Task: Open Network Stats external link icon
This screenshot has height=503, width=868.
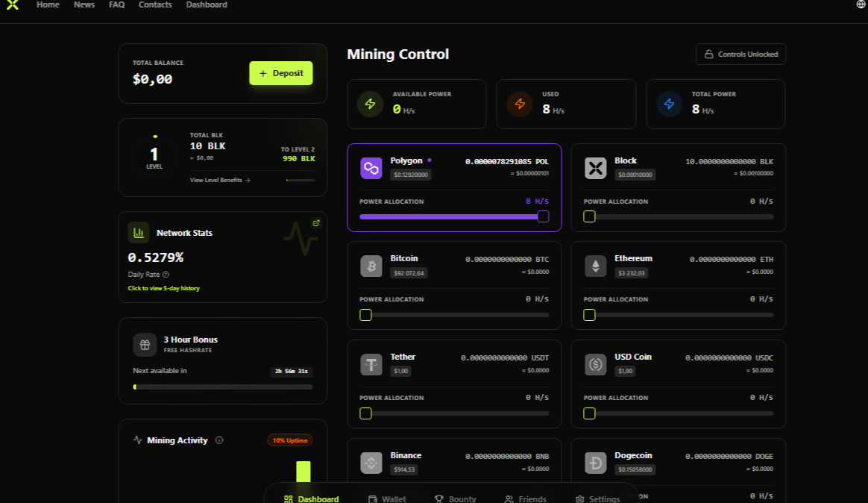Action: (316, 223)
